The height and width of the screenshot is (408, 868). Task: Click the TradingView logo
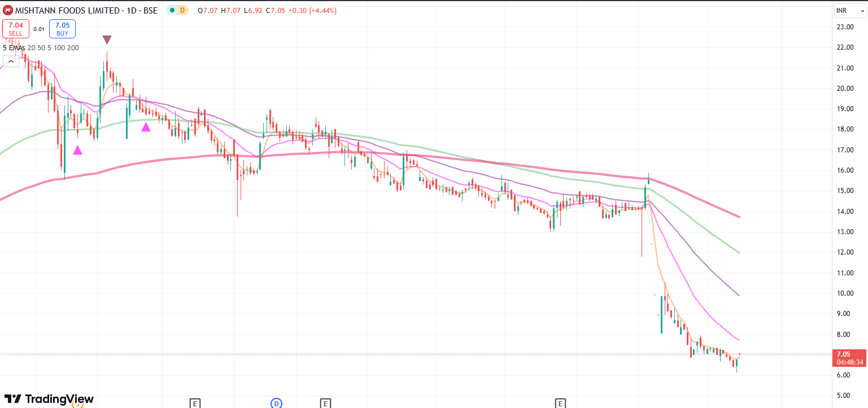click(49, 399)
